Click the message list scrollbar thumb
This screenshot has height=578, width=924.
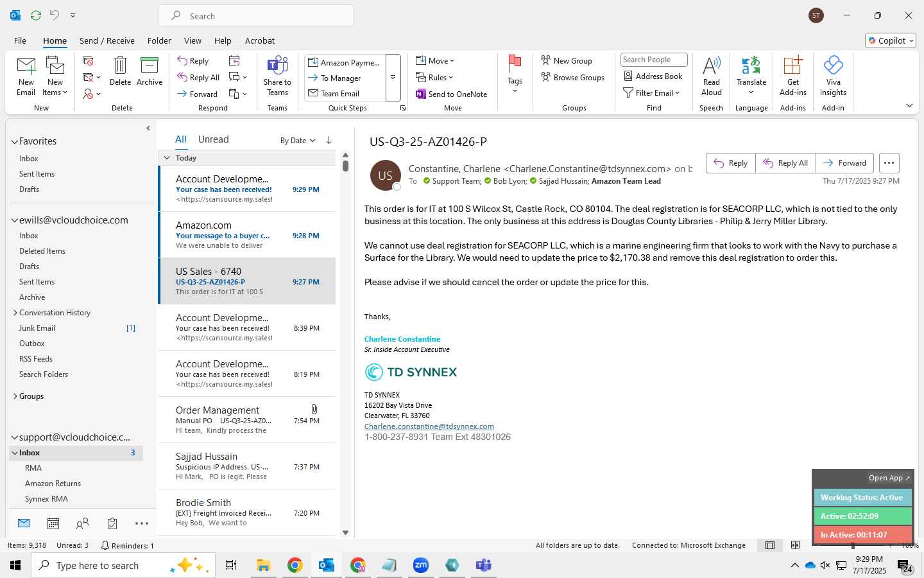[x=345, y=166]
